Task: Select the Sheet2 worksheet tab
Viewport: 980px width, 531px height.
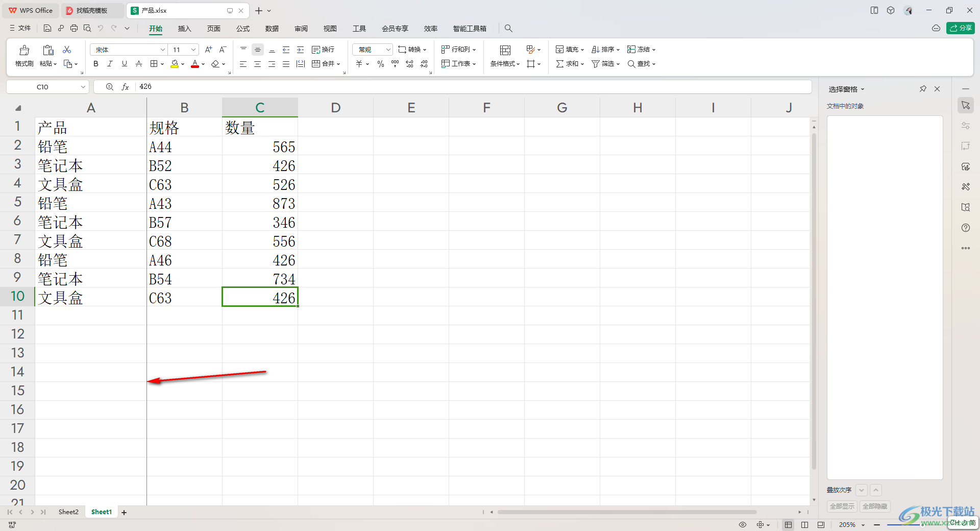Action: coord(68,512)
